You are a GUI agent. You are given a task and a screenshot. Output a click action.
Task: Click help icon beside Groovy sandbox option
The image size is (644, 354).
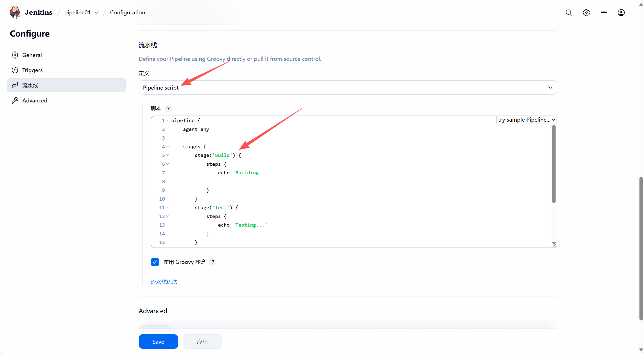point(213,262)
